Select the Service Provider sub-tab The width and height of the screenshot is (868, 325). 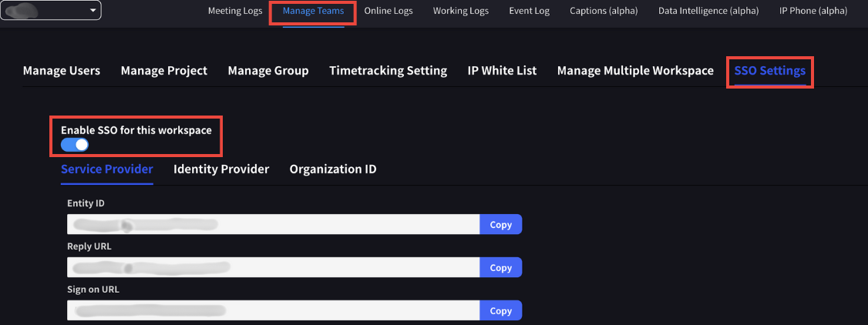(107, 169)
